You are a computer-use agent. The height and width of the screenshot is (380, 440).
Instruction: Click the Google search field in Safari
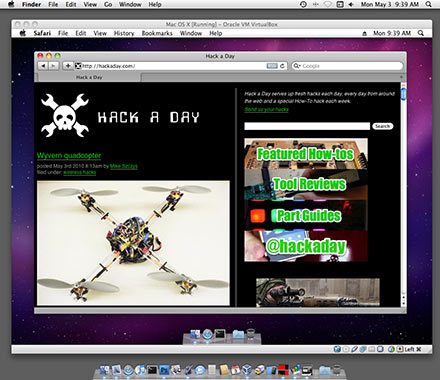coord(348,66)
